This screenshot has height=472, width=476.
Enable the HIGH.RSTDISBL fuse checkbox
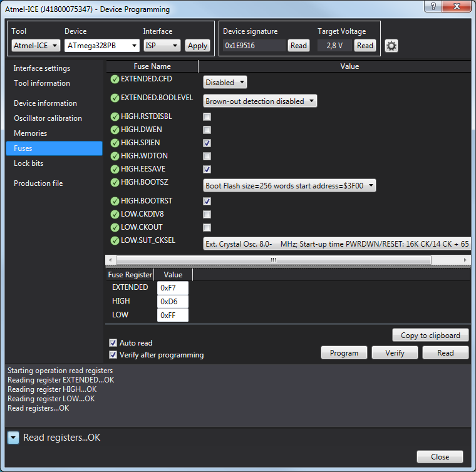click(x=207, y=117)
